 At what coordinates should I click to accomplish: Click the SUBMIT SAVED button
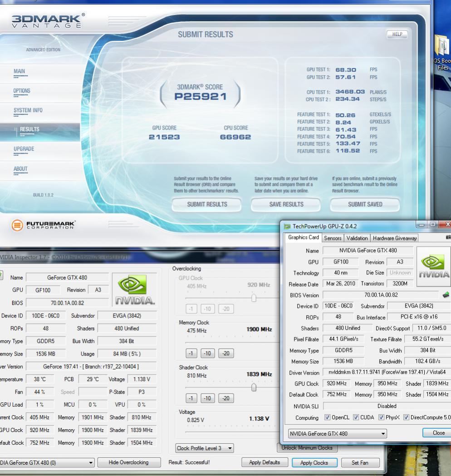tap(365, 204)
